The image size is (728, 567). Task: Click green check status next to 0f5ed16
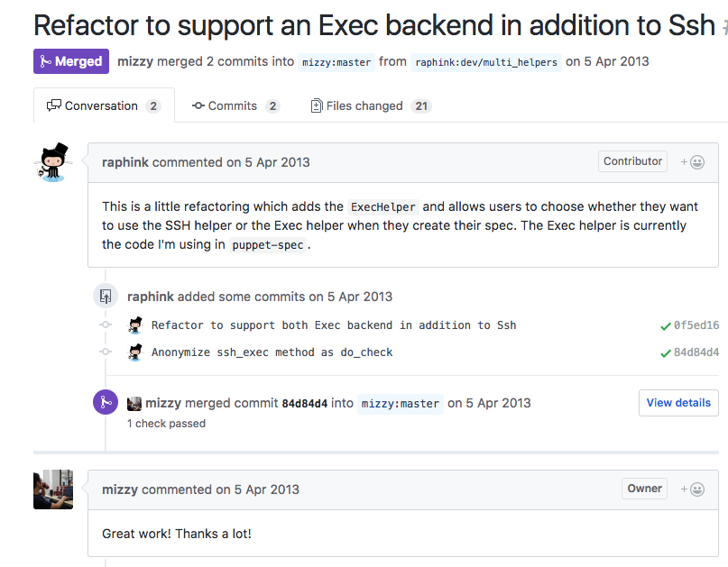point(666,325)
